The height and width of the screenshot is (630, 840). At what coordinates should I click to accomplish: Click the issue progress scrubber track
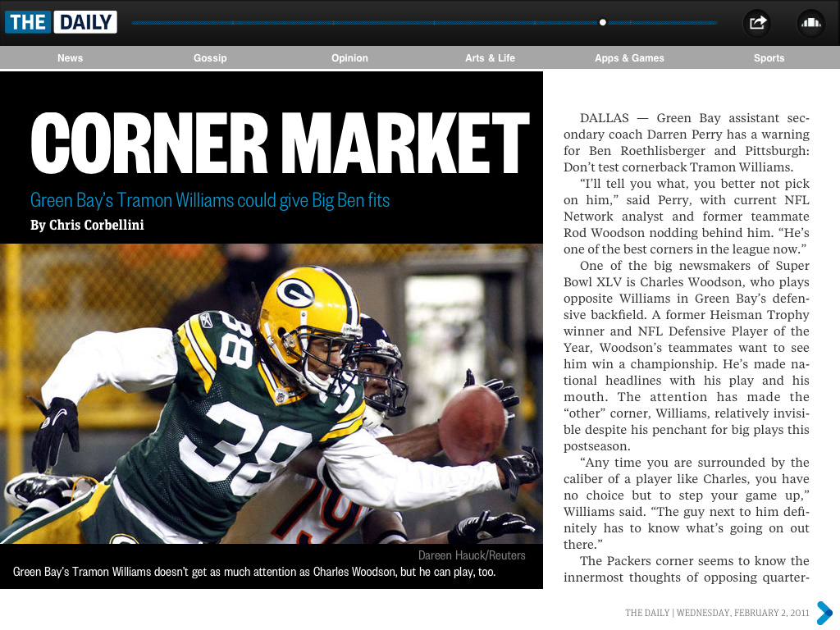coord(424,22)
